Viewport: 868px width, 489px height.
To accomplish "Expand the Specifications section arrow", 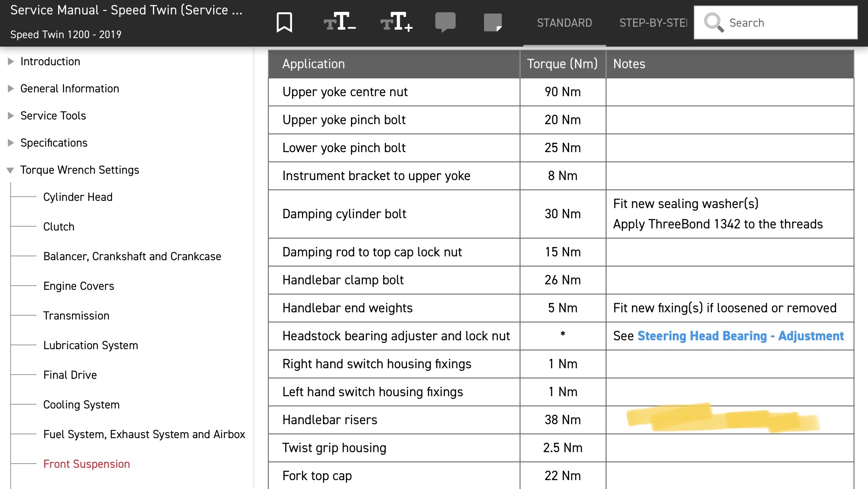I will coord(11,143).
